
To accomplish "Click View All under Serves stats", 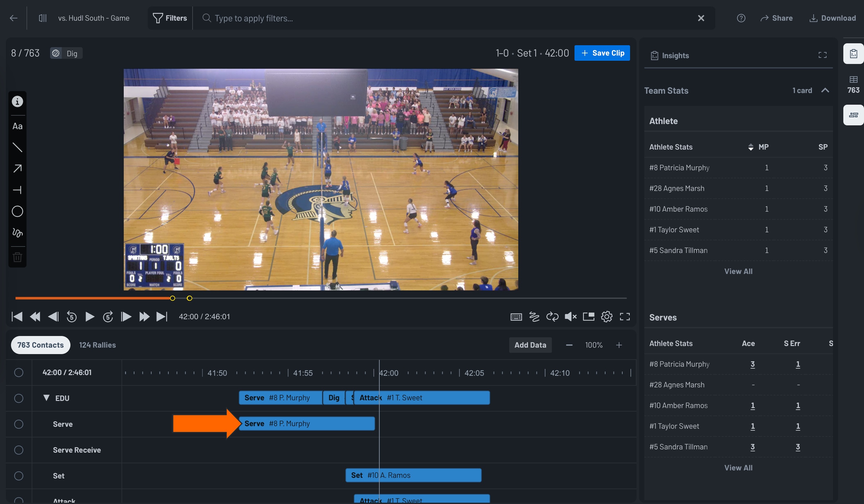I will 738,467.
